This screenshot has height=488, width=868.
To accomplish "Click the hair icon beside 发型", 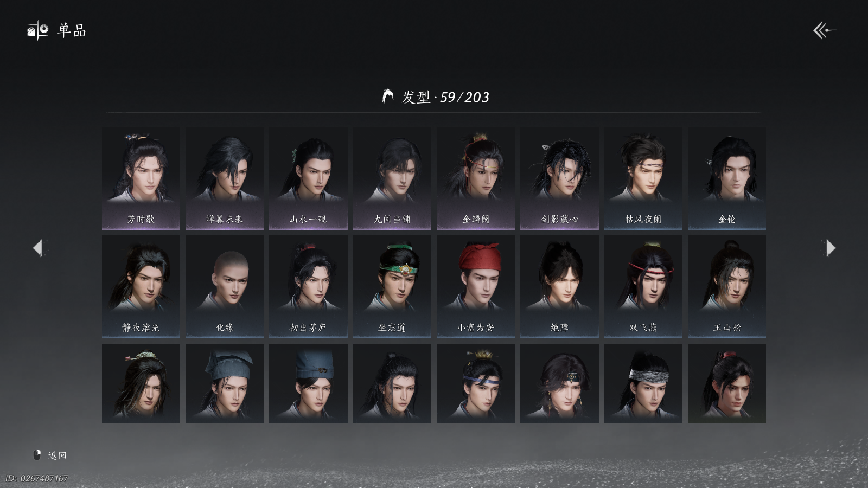I will 387,97.
